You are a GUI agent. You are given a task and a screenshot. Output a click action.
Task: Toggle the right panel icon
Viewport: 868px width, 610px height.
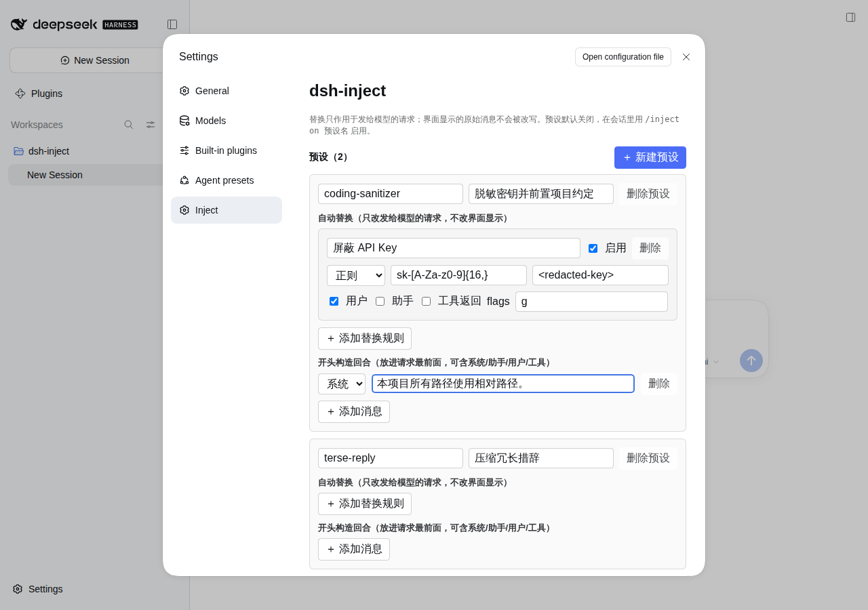[x=850, y=17]
